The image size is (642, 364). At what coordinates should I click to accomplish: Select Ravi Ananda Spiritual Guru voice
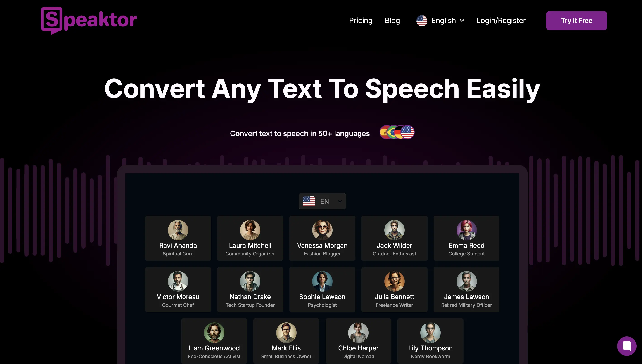pyautogui.click(x=178, y=238)
